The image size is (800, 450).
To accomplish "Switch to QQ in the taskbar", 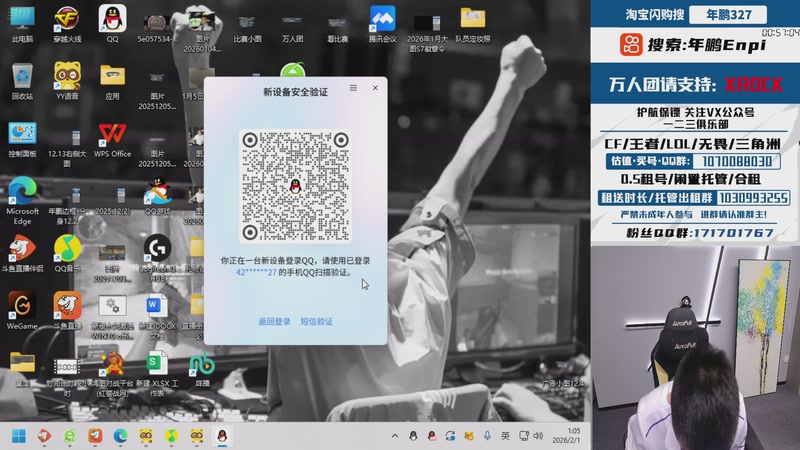I will (x=222, y=436).
